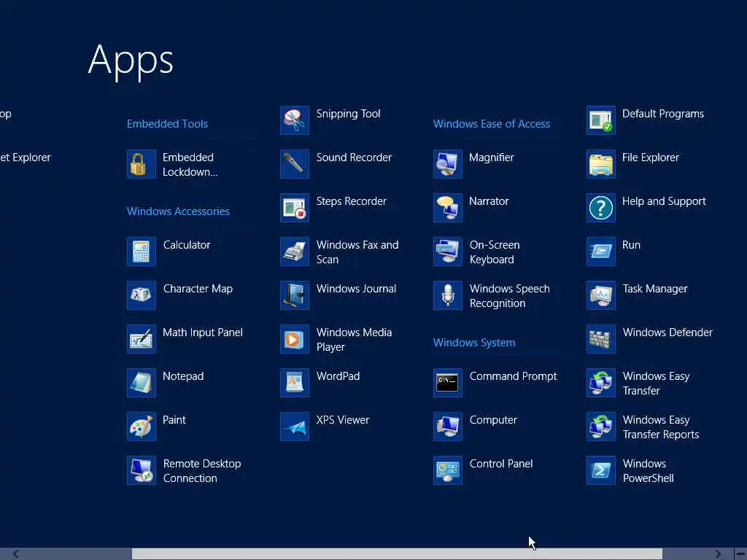Click the zoom-out minus button at bottom corner

pyautogui.click(x=741, y=554)
